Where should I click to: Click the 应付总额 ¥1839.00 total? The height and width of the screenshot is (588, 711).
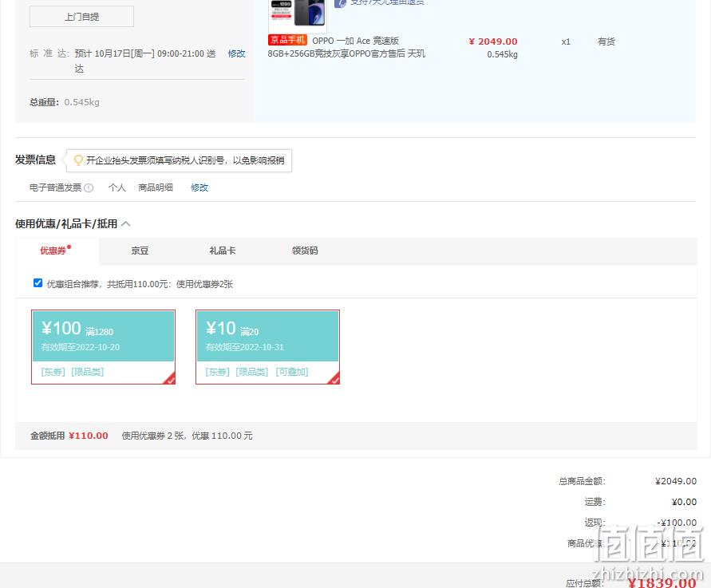662,582
